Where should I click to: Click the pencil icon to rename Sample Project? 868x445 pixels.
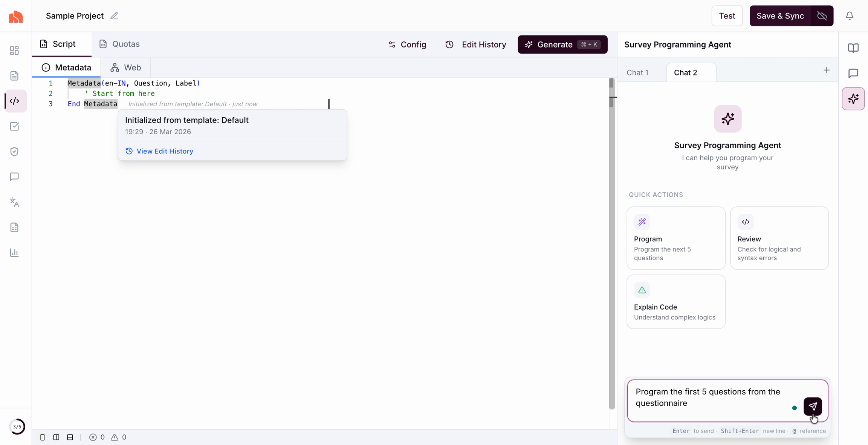[x=114, y=16]
